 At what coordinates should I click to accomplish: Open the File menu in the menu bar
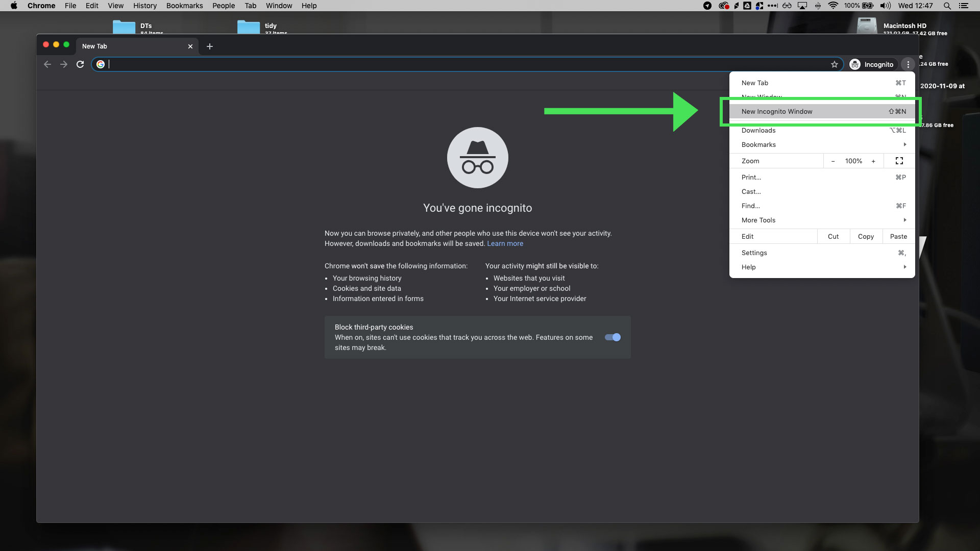pos(70,6)
